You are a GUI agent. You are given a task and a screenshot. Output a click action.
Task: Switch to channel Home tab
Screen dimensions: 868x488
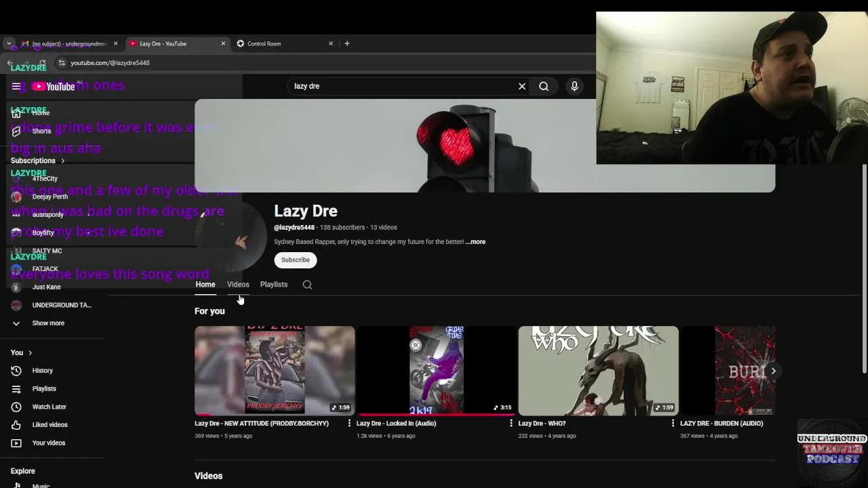[x=205, y=285]
